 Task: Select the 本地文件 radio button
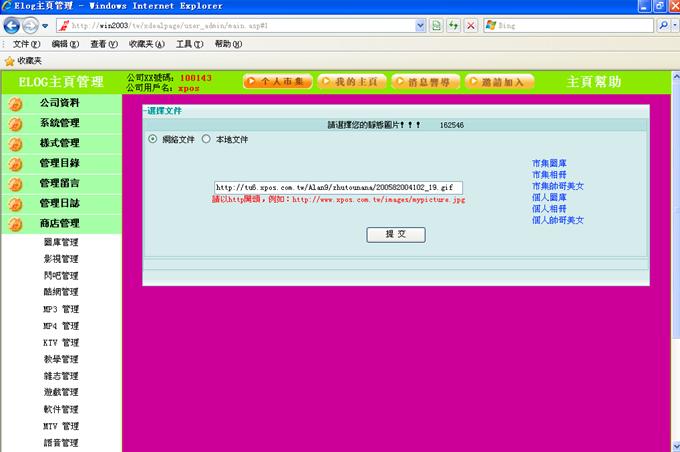coord(206,140)
